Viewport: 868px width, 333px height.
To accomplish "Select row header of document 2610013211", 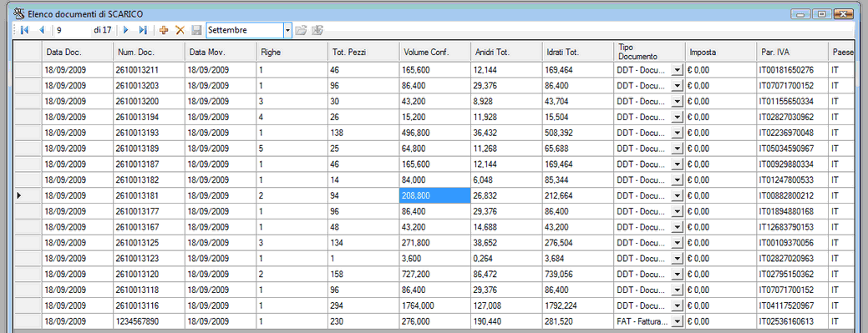I will click(28, 70).
